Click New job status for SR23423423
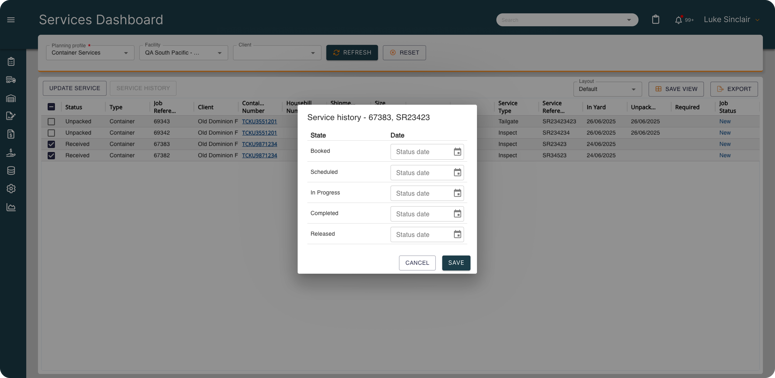Image resolution: width=775 pixels, height=378 pixels. point(725,122)
